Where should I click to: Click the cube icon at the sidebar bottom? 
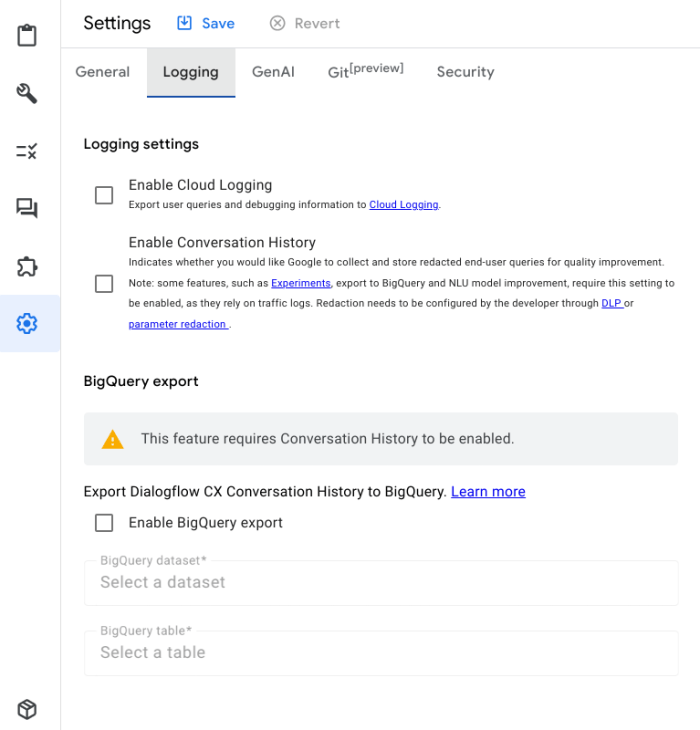[x=27, y=709]
